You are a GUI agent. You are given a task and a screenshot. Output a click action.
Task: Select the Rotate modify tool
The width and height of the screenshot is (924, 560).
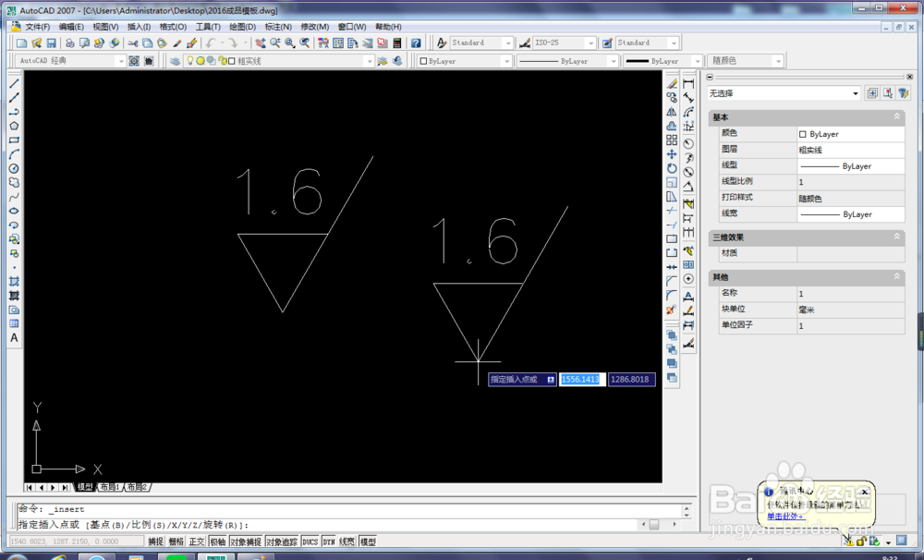click(672, 168)
